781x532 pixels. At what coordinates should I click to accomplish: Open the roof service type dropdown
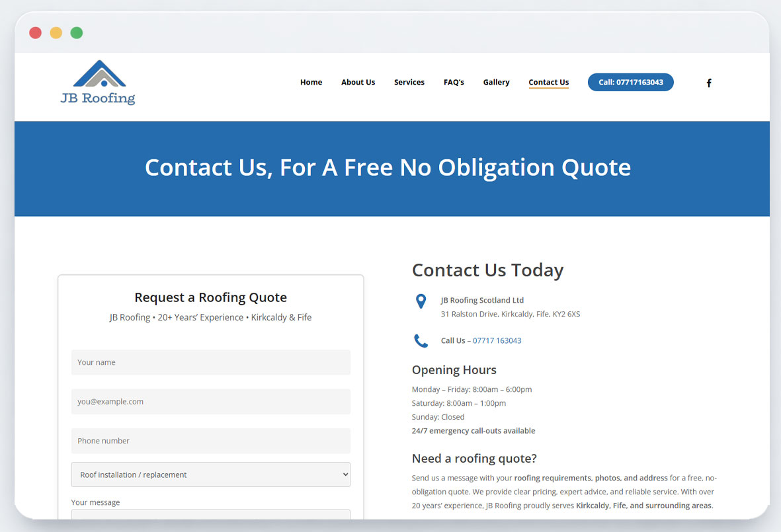point(210,475)
